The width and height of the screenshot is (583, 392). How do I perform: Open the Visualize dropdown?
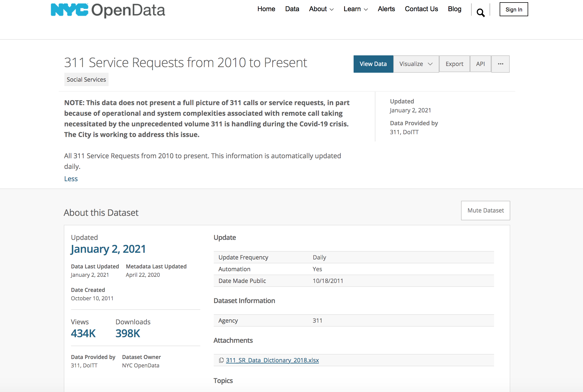[x=416, y=64]
